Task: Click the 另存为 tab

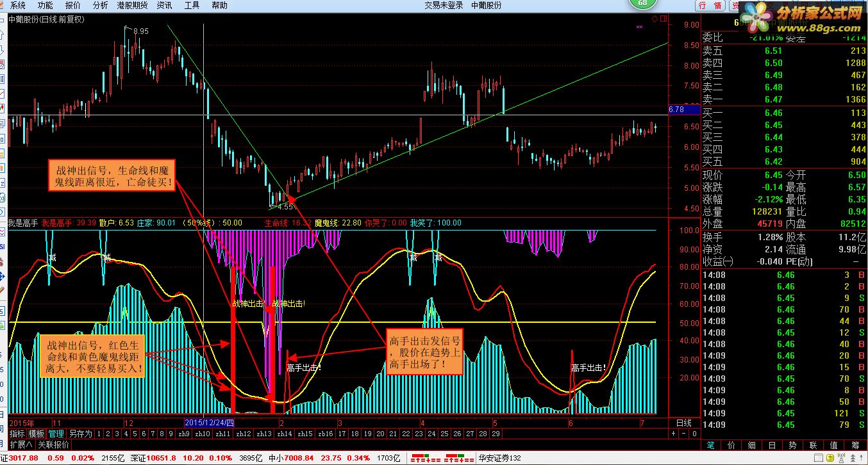Action: (80, 434)
